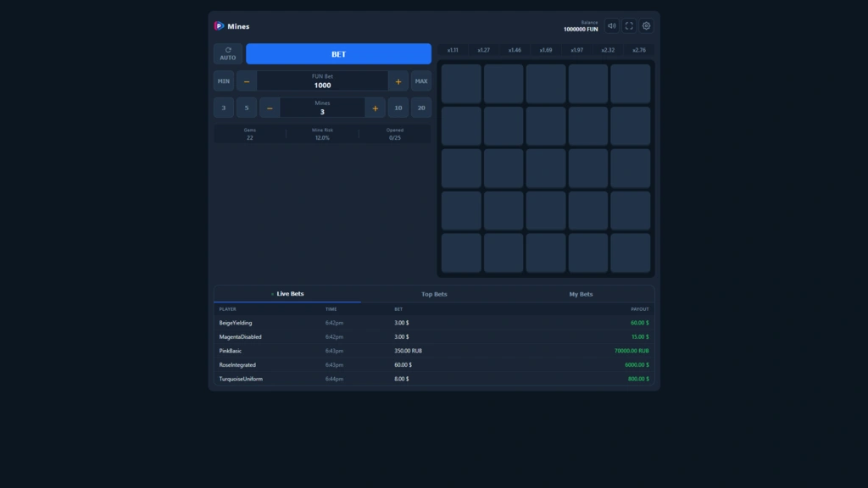
Task: Decrease the Mines count with minus
Action: click(270, 108)
